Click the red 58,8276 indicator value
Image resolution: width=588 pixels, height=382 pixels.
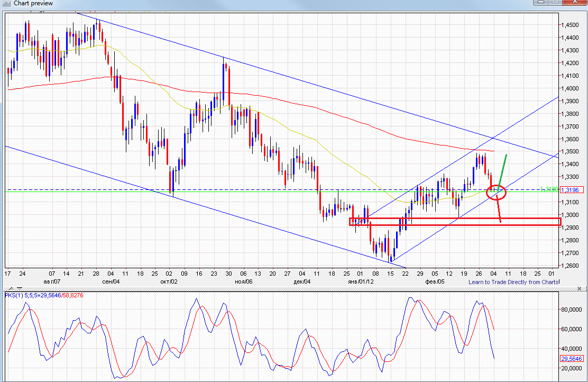tap(73, 295)
